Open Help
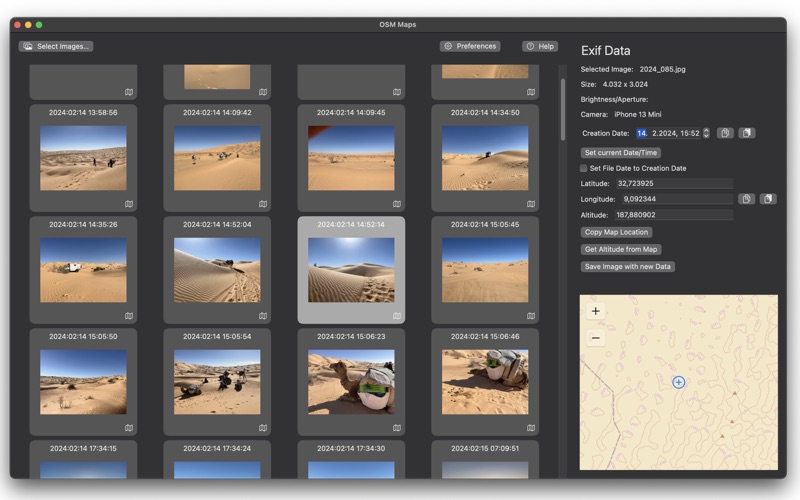Viewport: 800px width, 500px height. click(540, 46)
